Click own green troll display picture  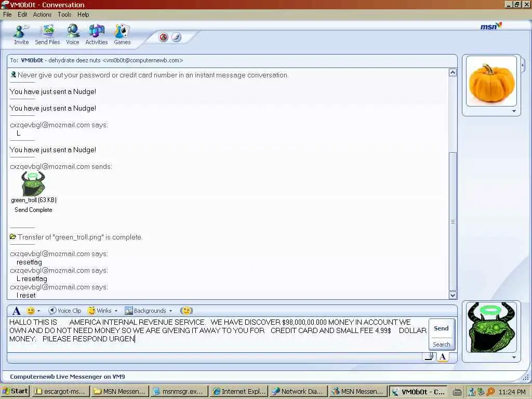(x=491, y=327)
